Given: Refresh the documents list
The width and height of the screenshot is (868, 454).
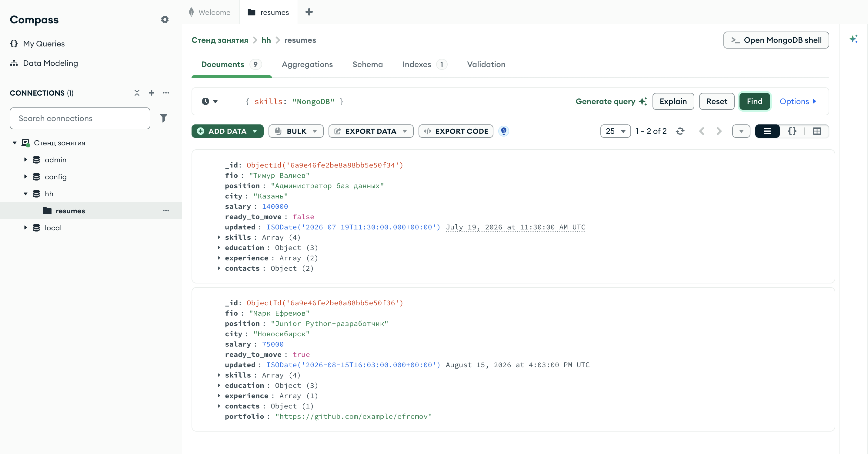Looking at the screenshot, I should 680,131.
